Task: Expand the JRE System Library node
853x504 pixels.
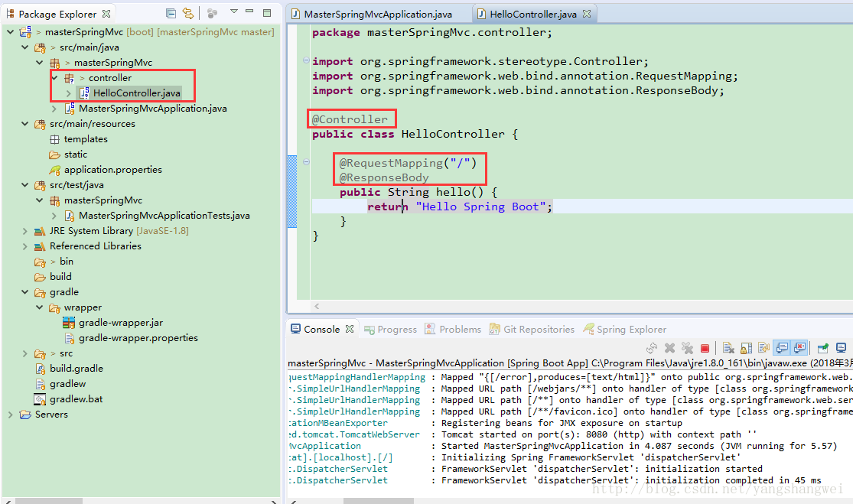Action: pyautogui.click(x=25, y=231)
